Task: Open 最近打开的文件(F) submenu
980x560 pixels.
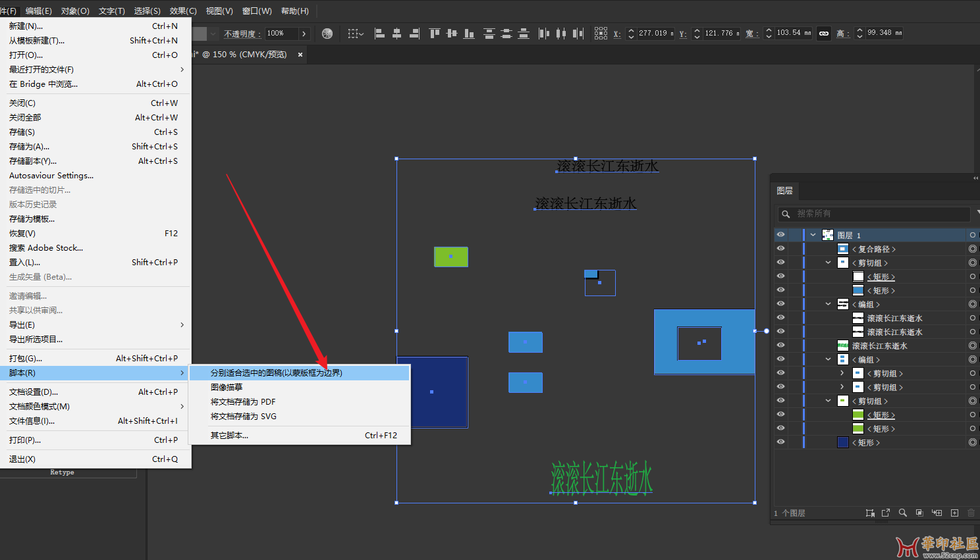Action: [95, 70]
